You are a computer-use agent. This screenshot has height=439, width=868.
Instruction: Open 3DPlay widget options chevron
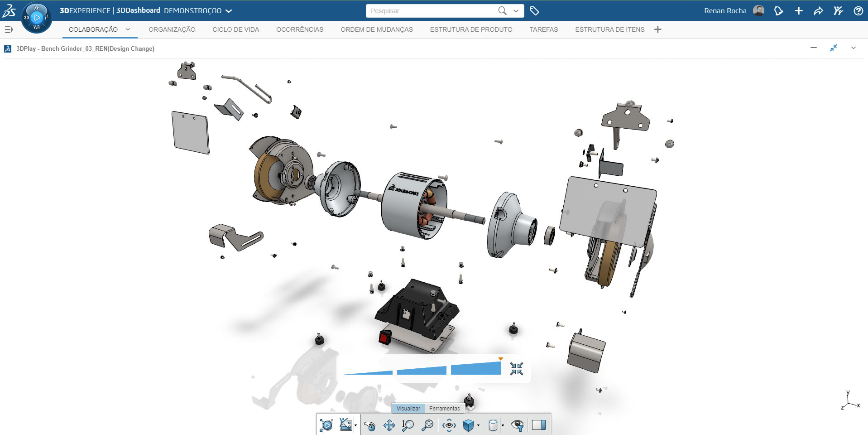coord(854,48)
